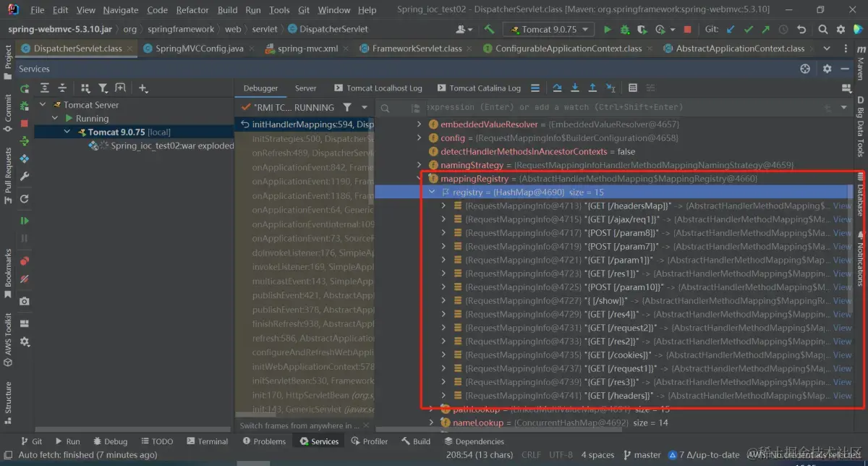Viewport: 868px width, 466px height.
Task: Click the Build hammer icon
Action: (x=490, y=30)
